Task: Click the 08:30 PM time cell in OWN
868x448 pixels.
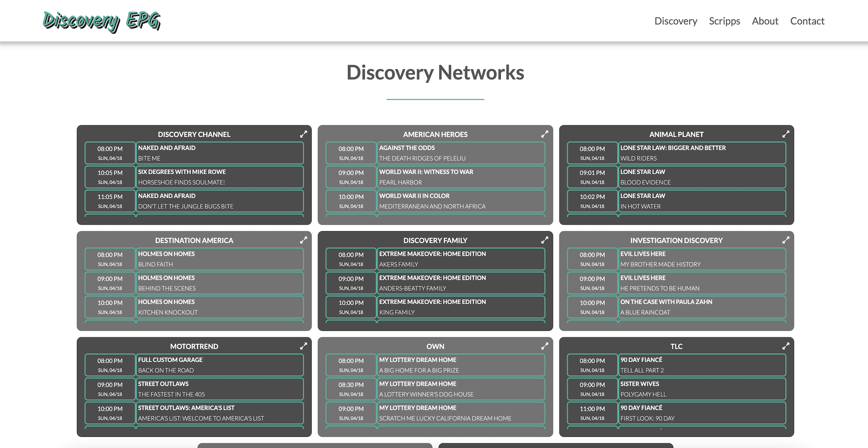Action: point(351,389)
